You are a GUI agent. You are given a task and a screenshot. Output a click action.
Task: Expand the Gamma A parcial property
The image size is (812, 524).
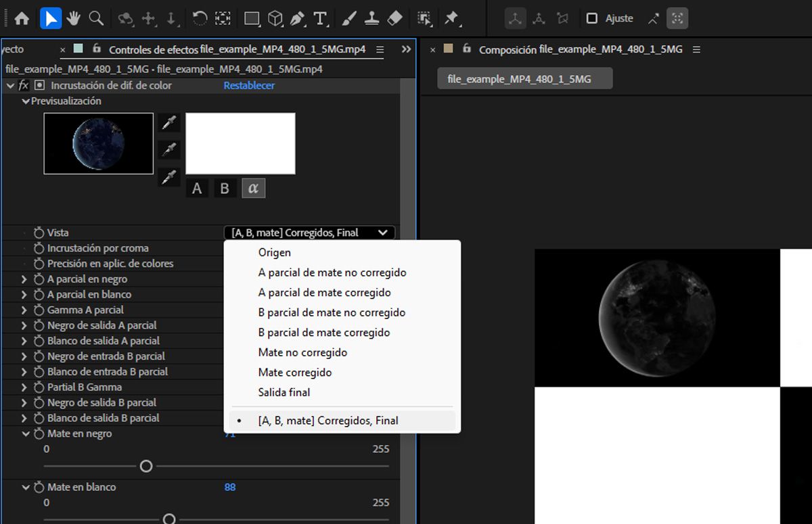24,310
